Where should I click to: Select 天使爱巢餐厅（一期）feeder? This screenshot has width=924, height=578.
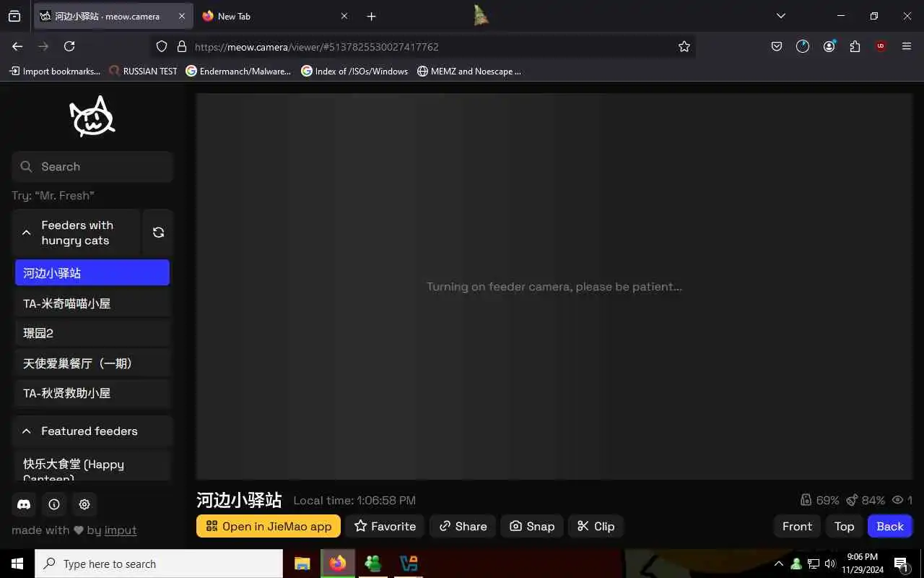click(92, 363)
